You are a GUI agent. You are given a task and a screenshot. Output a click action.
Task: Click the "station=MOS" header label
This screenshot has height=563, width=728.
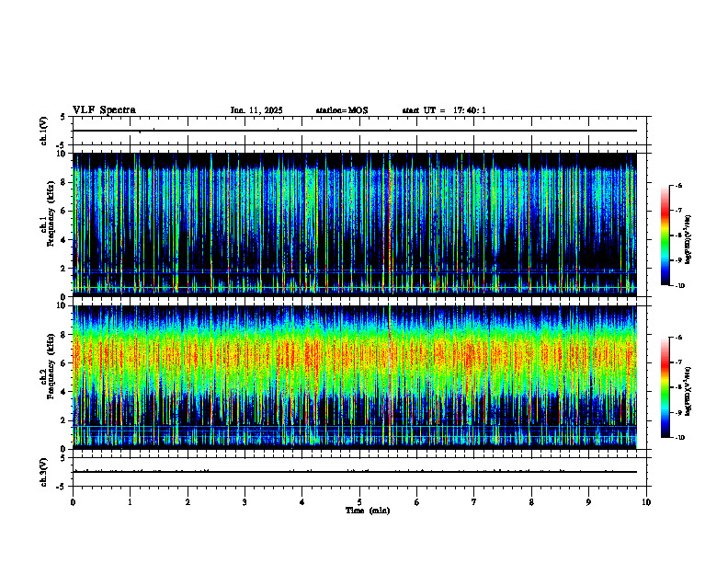342,110
